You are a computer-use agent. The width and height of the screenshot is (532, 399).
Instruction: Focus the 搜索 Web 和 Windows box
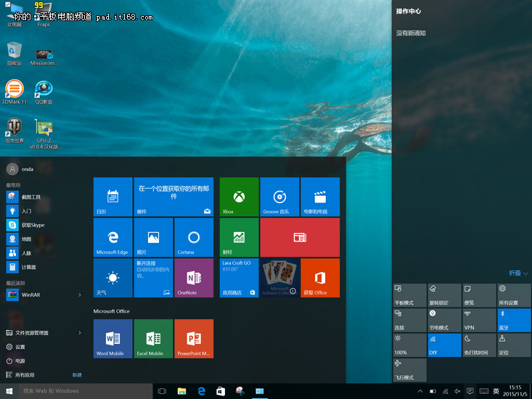coord(86,391)
